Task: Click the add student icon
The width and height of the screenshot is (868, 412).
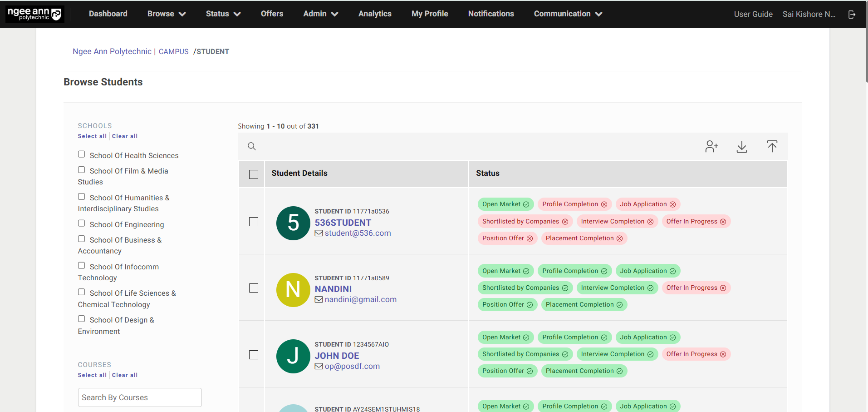Action: click(x=711, y=146)
